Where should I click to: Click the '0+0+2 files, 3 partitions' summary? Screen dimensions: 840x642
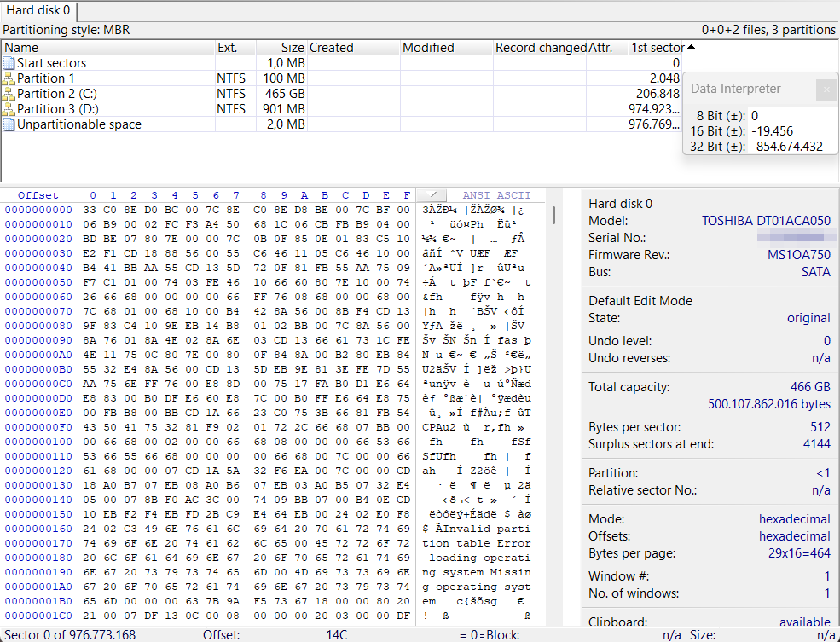coord(768,30)
